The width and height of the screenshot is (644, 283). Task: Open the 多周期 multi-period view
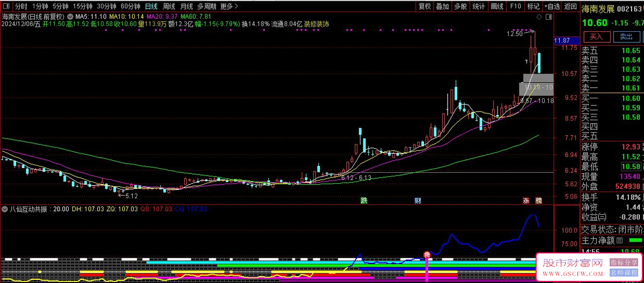(x=207, y=6)
